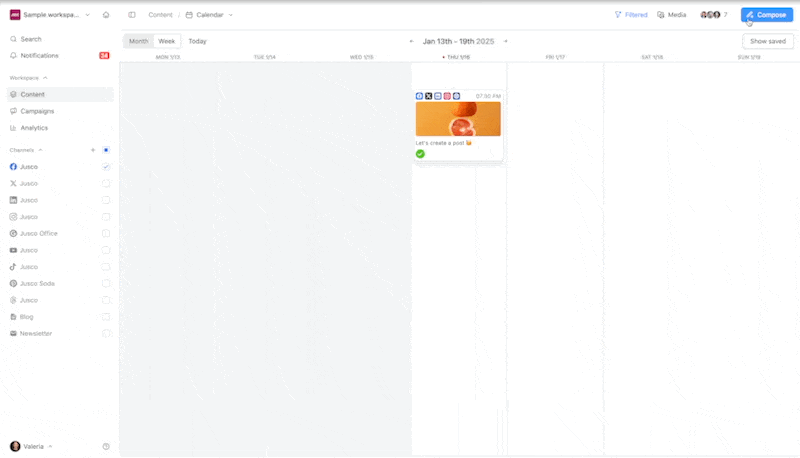The image size is (800, 458).
Task: Toggle sidebar panel icon beside Content breadcrumb
Action: click(132, 15)
